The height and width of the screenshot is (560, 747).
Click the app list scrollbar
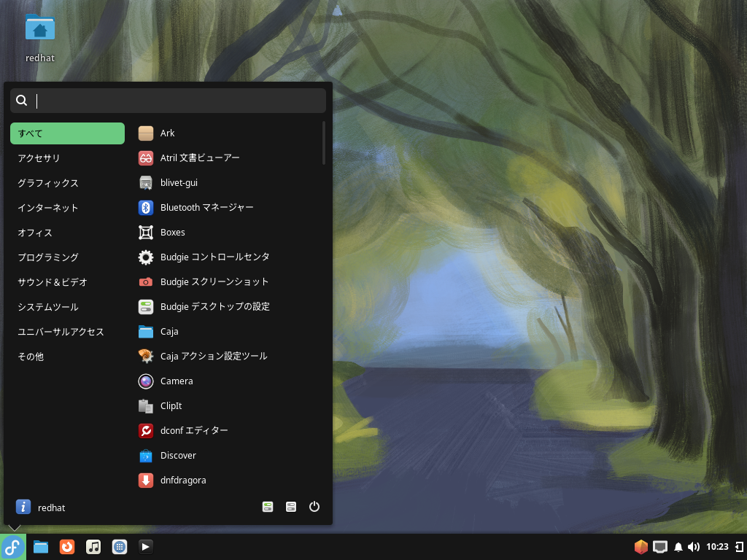324,143
